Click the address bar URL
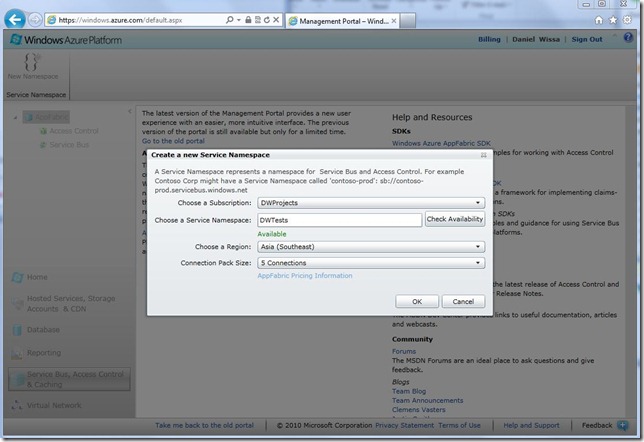Viewport: 644px width, 442px height. (x=120, y=20)
